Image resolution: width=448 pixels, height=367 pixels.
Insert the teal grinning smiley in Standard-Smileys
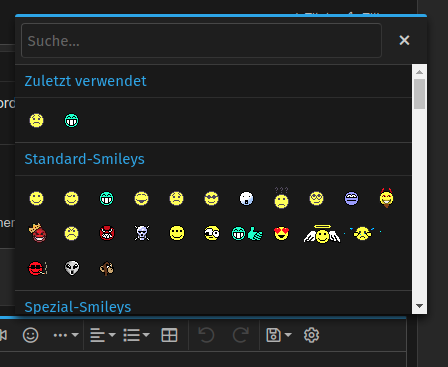[x=107, y=199]
